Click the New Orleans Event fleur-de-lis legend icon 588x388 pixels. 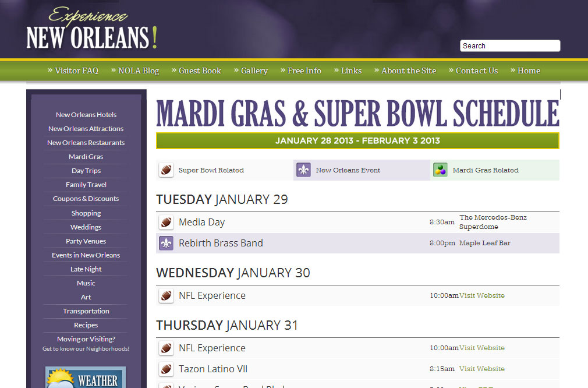(303, 170)
